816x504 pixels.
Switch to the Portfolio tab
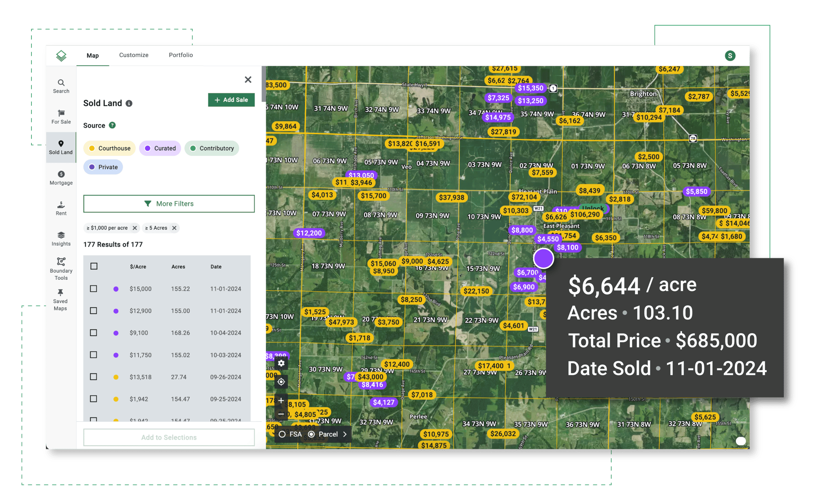tap(180, 55)
